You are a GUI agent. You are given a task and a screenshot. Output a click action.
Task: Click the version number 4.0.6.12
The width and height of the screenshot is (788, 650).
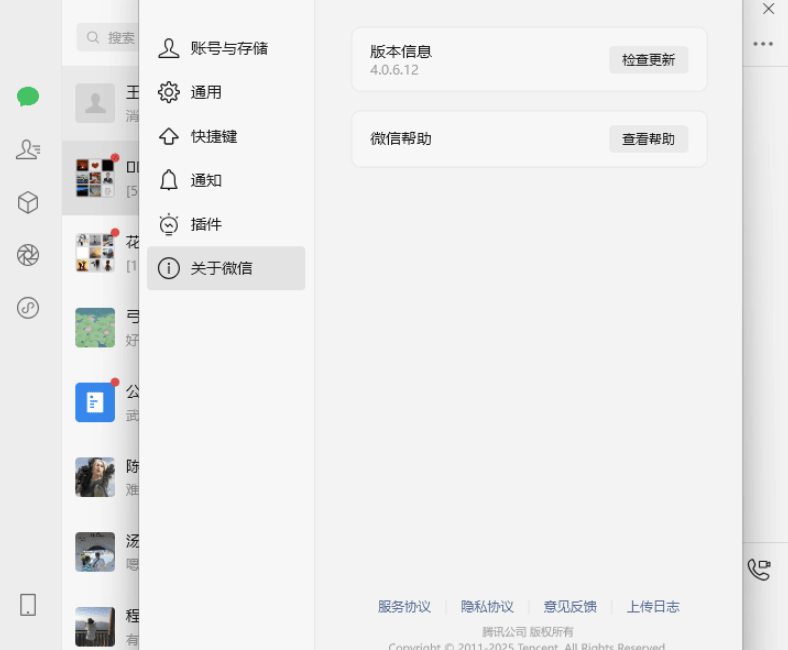pos(394,70)
